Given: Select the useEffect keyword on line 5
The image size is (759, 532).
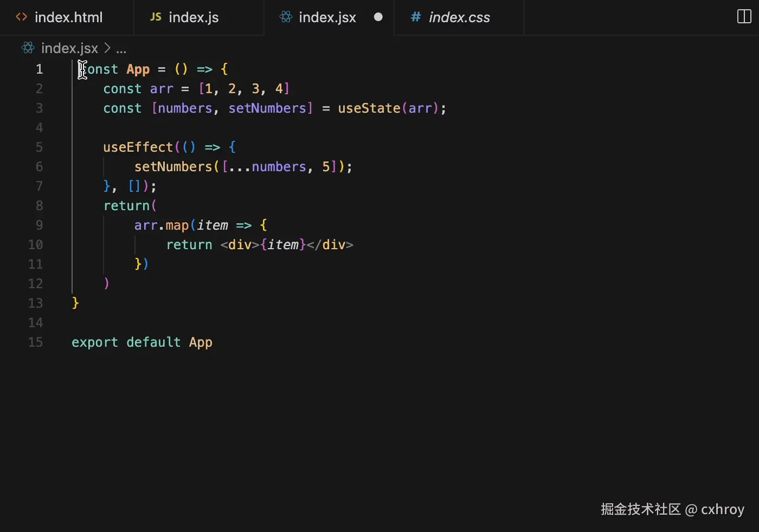Looking at the screenshot, I should click(x=137, y=147).
